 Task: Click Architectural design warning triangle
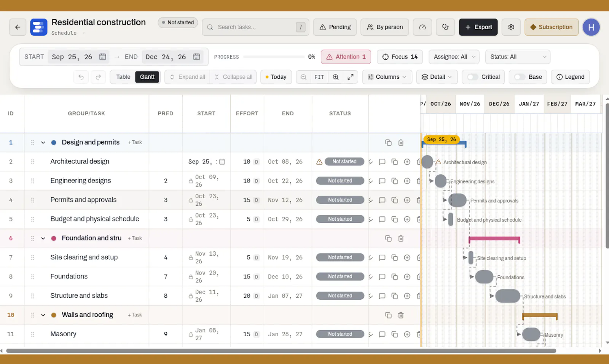(x=319, y=162)
